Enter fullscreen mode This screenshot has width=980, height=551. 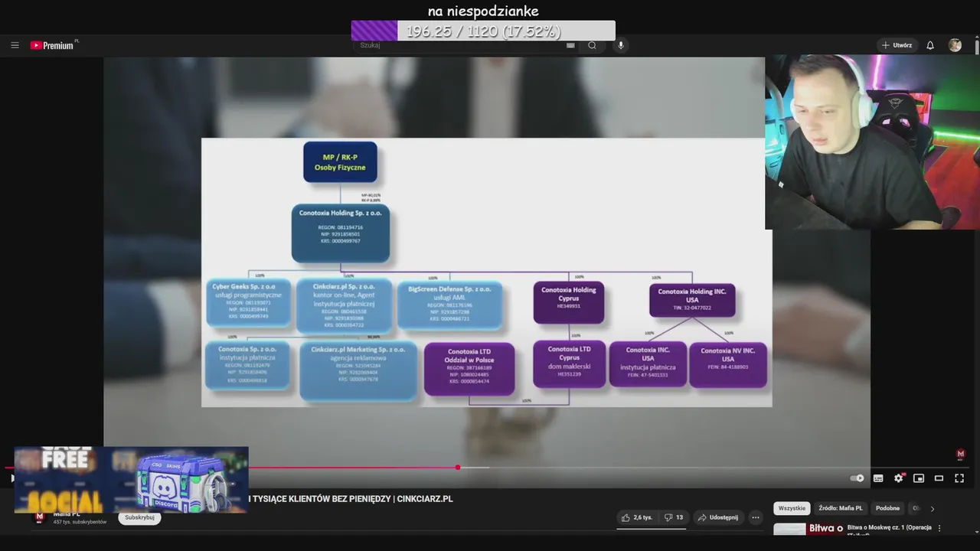coord(959,478)
